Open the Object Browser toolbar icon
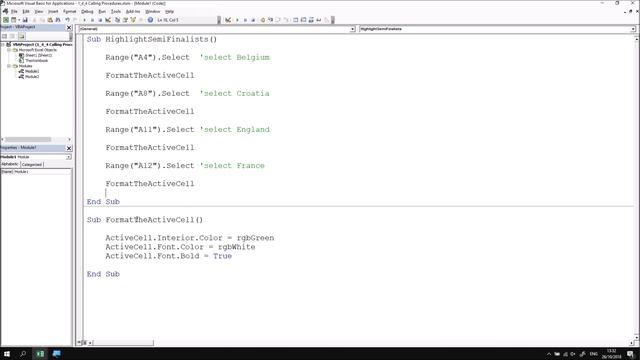The height and width of the screenshot is (360, 640). 133,20
